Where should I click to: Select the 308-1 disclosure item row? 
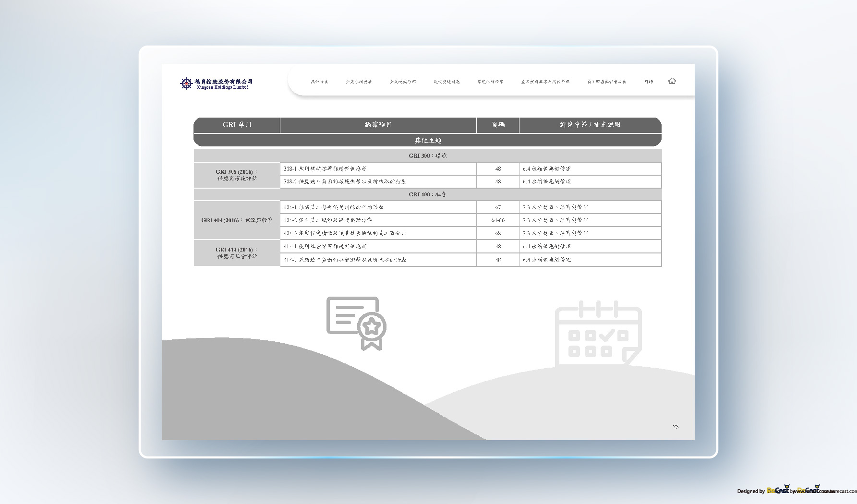378,169
